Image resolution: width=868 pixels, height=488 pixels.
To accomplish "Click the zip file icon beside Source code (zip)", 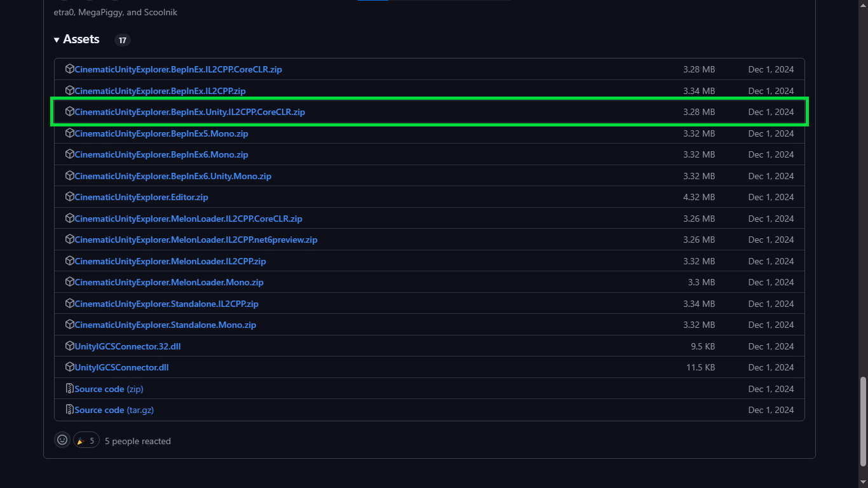I will pos(70,389).
